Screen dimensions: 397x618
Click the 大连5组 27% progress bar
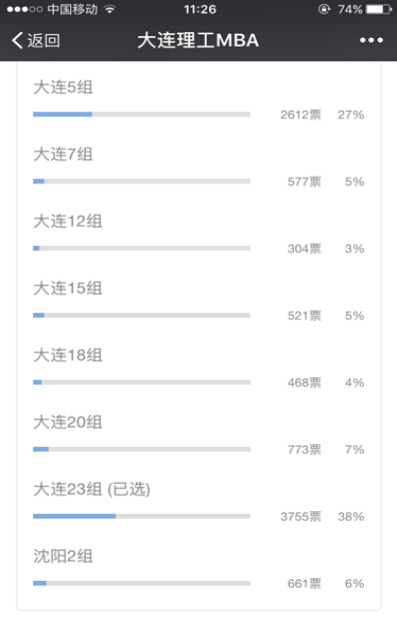pos(142,114)
